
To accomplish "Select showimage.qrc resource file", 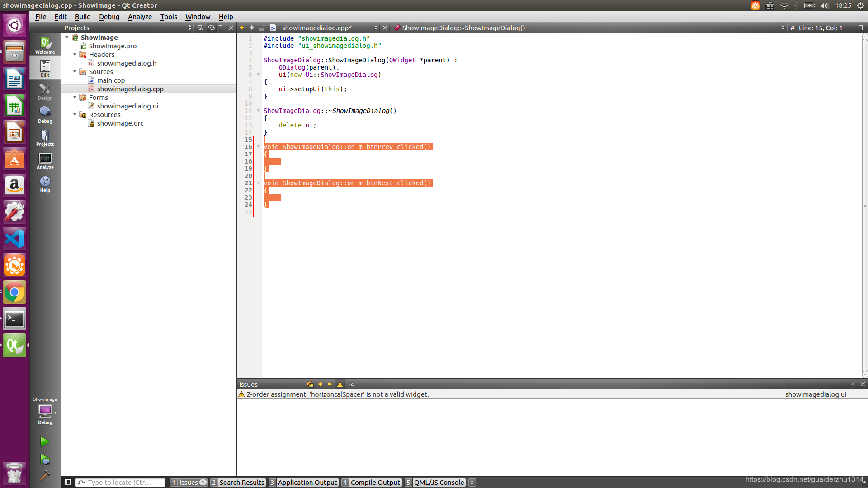I will click(120, 123).
